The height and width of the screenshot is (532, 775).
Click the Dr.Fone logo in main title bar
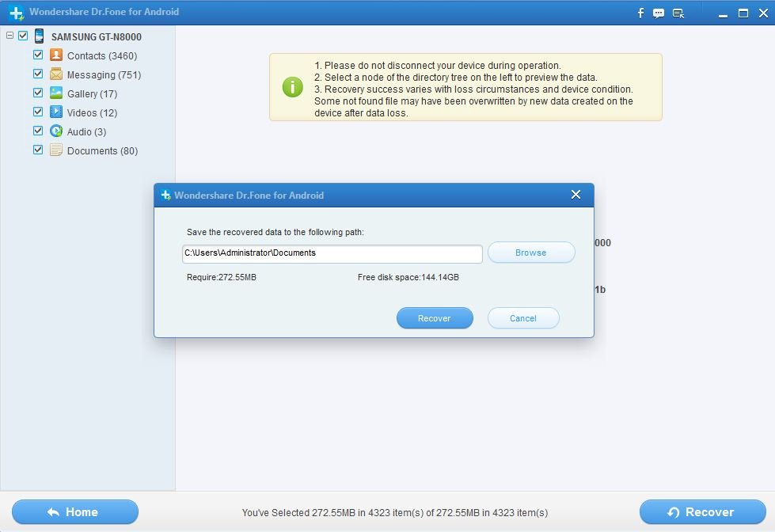(17, 13)
